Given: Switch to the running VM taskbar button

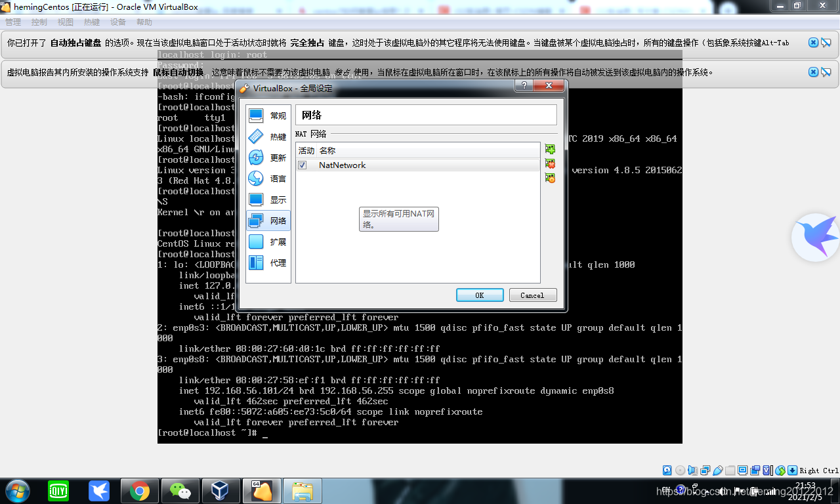Looking at the screenshot, I should pyautogui.click(x=261, y=491).
